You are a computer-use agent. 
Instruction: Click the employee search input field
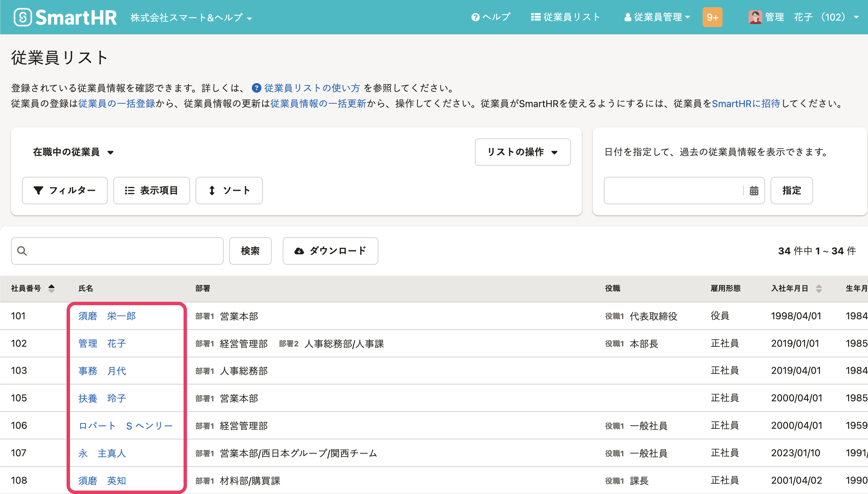pos(117,251)
